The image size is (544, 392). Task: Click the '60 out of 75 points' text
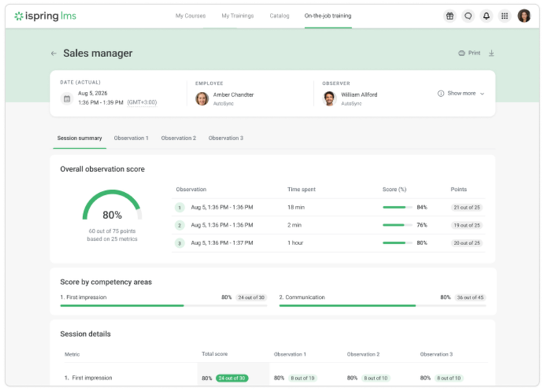tap(112, 231)
